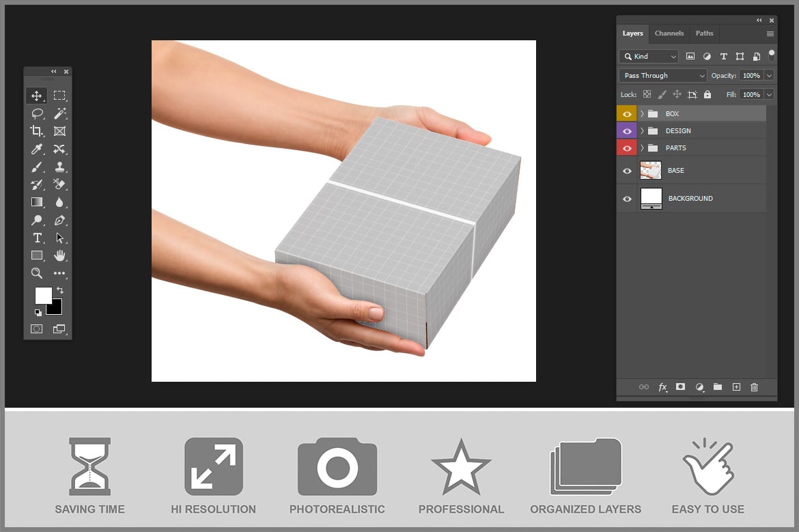799x532 pixels.
Task: Expand the PARTS group
Action: pos(642,148)
